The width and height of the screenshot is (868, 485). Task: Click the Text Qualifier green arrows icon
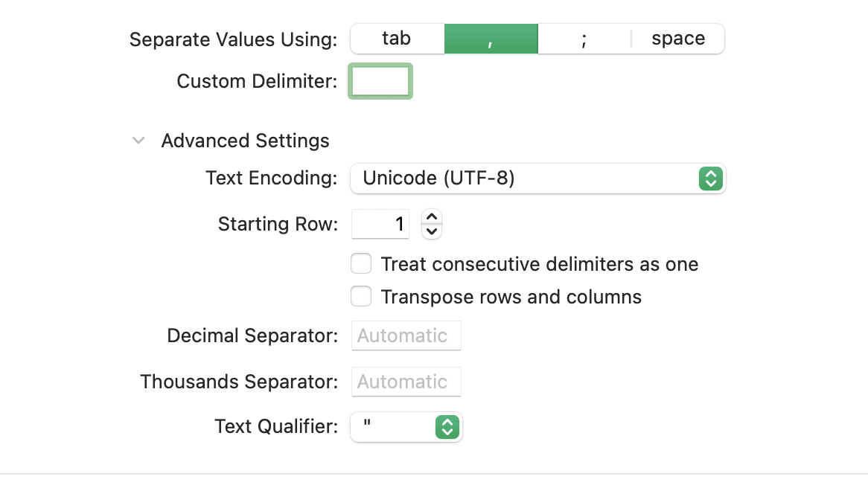point(447,427)
